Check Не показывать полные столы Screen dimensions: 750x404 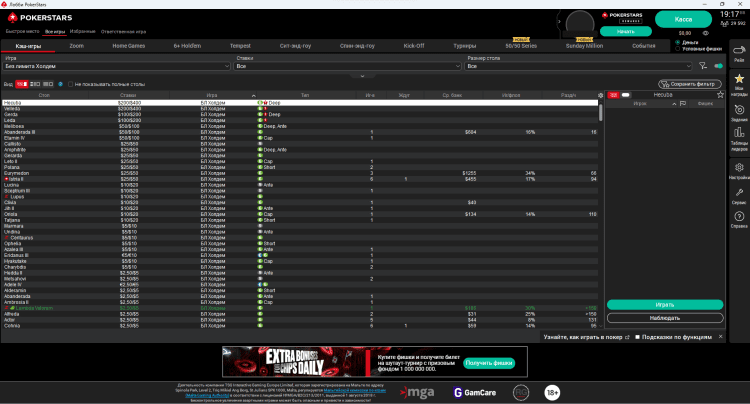pos(70,84)
